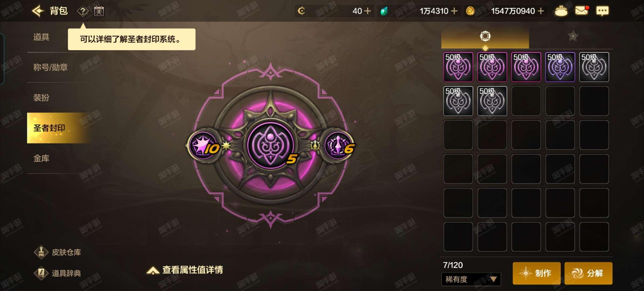Open the chat bubble icon

click(x=602, y=11)
